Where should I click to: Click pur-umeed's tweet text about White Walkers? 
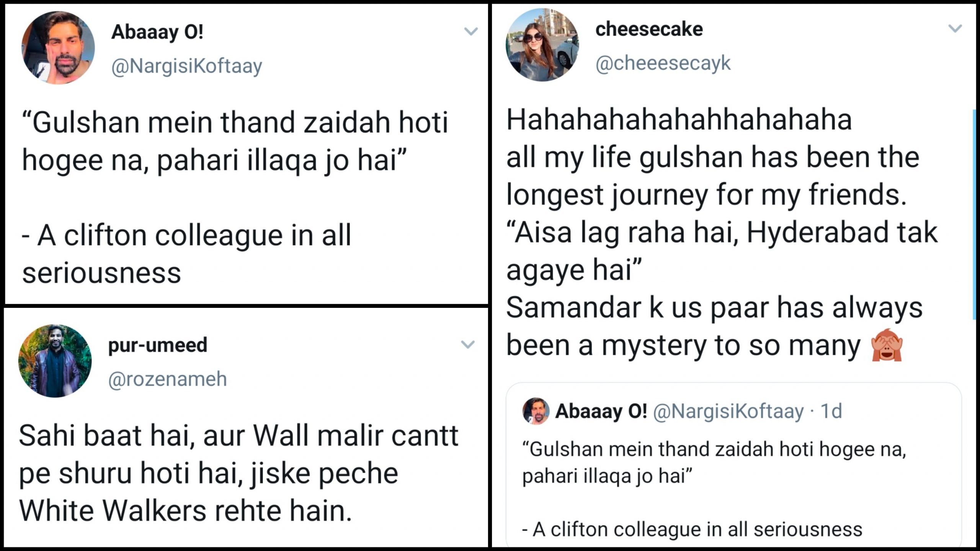tap(238, 473)
